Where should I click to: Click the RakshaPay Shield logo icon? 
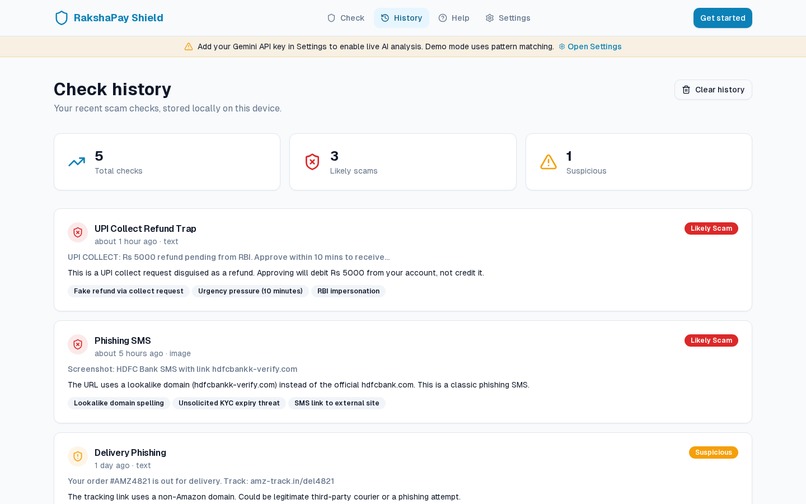[x=62, y=18]
